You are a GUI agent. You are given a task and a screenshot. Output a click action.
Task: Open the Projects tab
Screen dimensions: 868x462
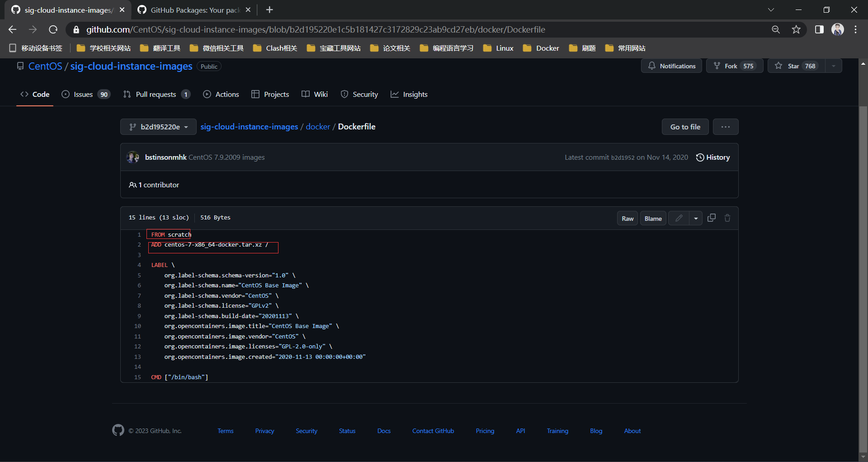(x=270, y=94)
